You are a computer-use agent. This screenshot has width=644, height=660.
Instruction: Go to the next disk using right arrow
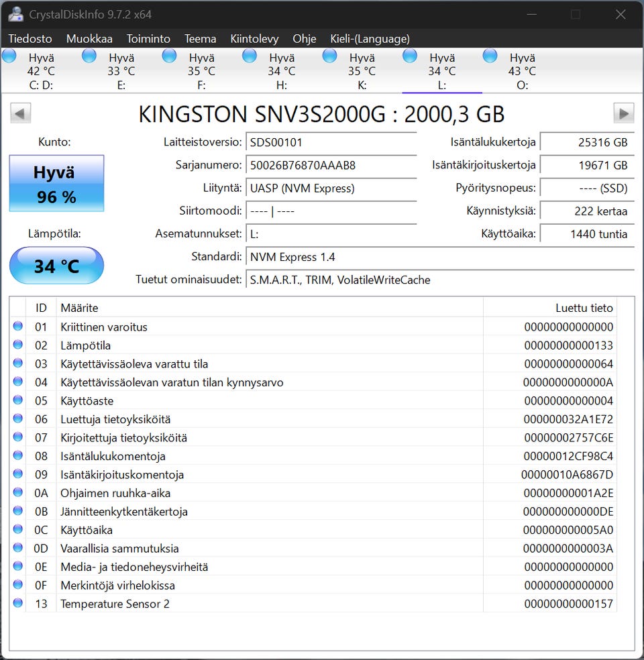click(x=624, y=113)
